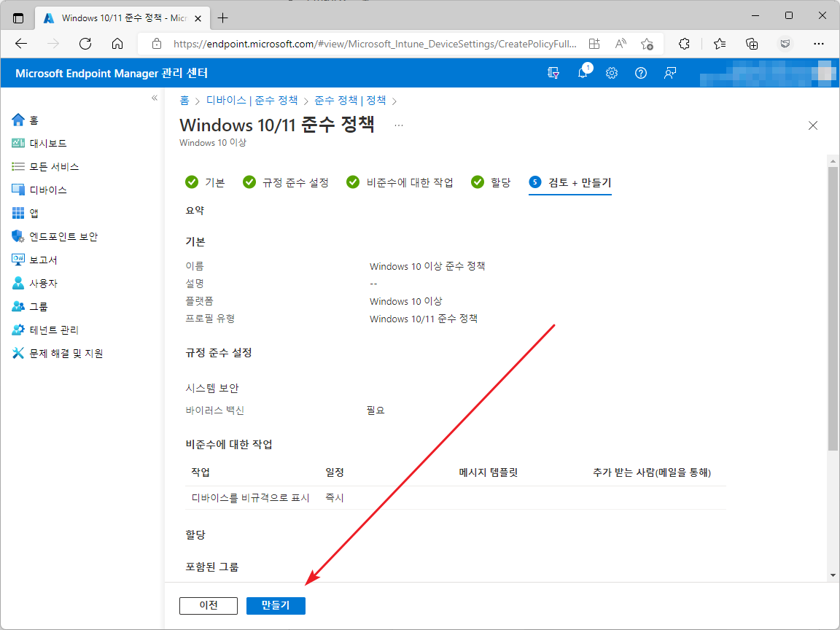Open the directory and subscription filter icon
Viewport: 840px width, 630px height.
(553, 73)
